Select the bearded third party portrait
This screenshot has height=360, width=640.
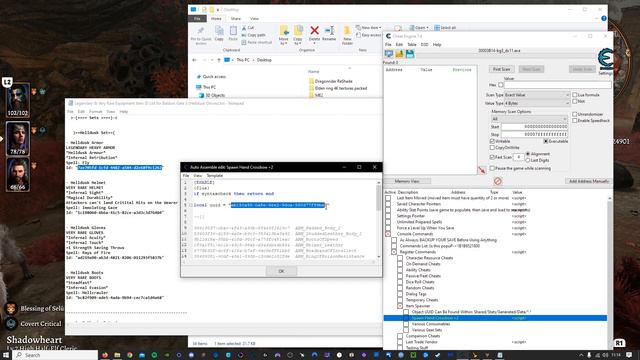point(18,174)
